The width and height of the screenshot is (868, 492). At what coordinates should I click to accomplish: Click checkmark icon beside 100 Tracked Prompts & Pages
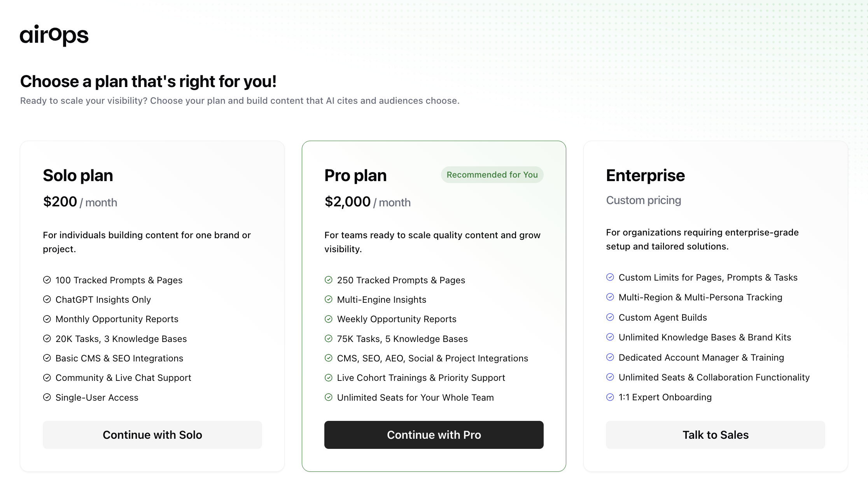tap(47, 280)
